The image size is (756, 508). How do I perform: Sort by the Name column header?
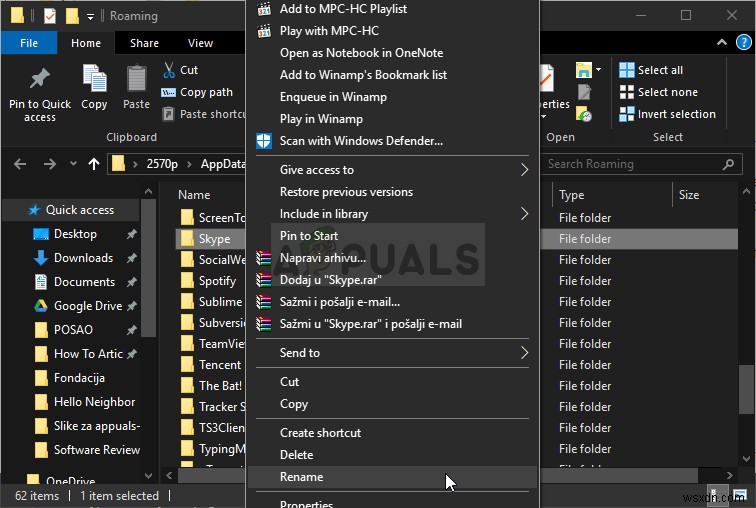point(194,195)
